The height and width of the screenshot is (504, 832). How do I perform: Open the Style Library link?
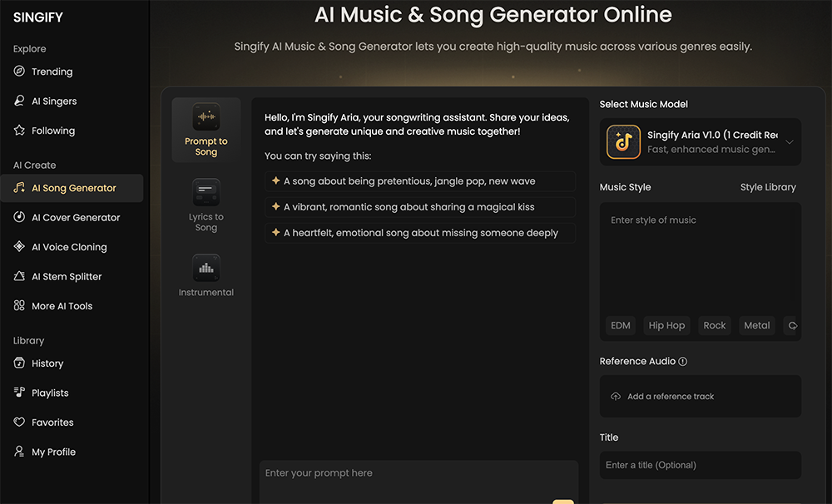click(x=768, y=187)
